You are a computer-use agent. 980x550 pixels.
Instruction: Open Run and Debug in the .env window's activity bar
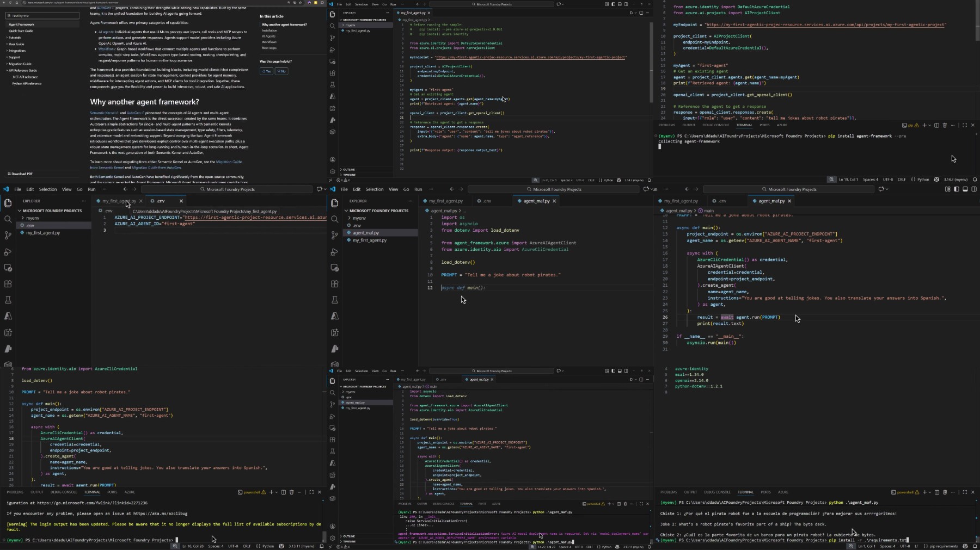click(x=8, y=252)
